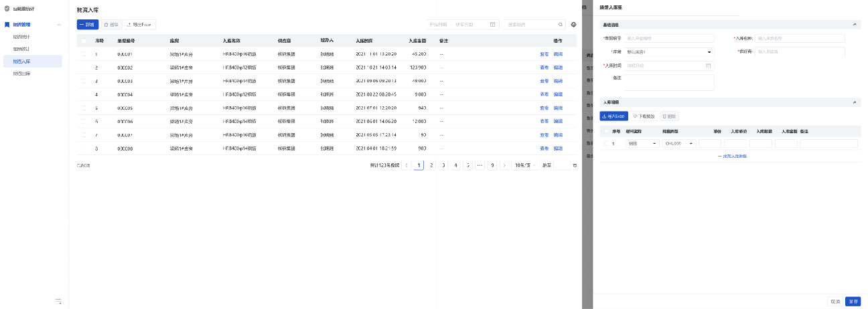Click 查看 for row 000001
Image resolution: width=868 pixels, height=309 pixels.
[544, 54]
